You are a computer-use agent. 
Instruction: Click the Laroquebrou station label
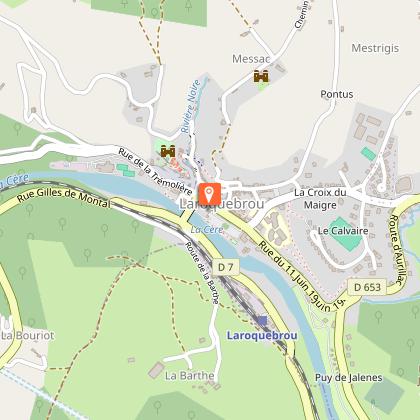pyautogui.click(x=262, y=335)
